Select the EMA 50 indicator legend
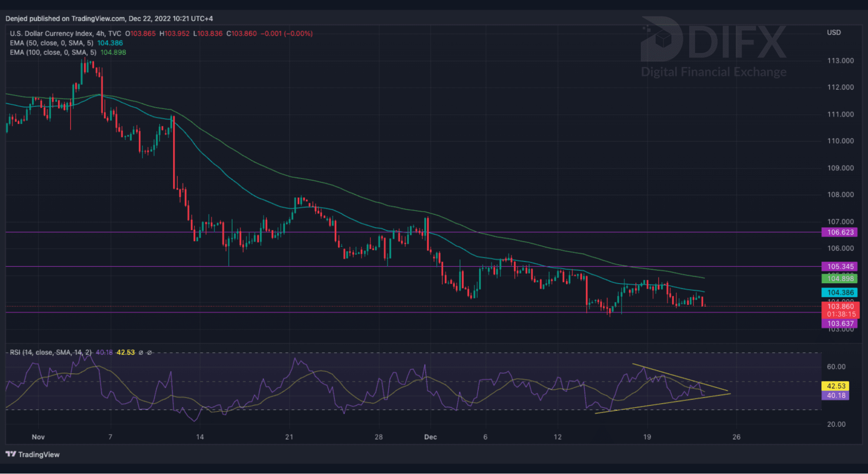Viewport: 868px width, 474px height. click(x=51, y=43)
